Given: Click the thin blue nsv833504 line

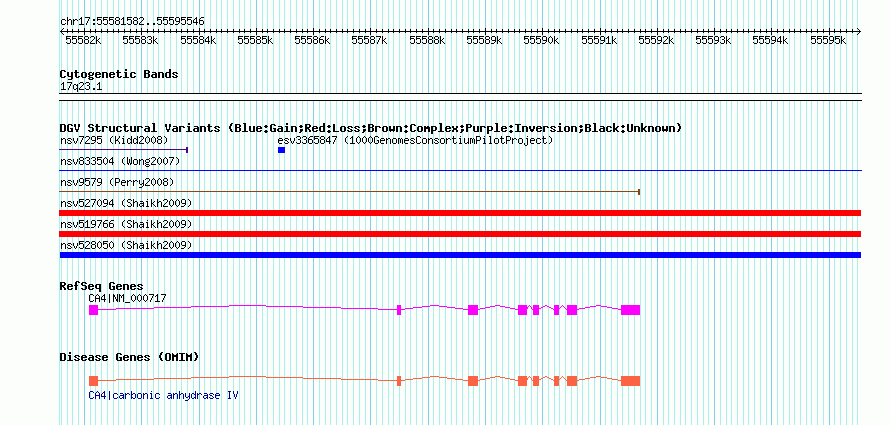Looking at the screenshot, I should tap(460, 170).
